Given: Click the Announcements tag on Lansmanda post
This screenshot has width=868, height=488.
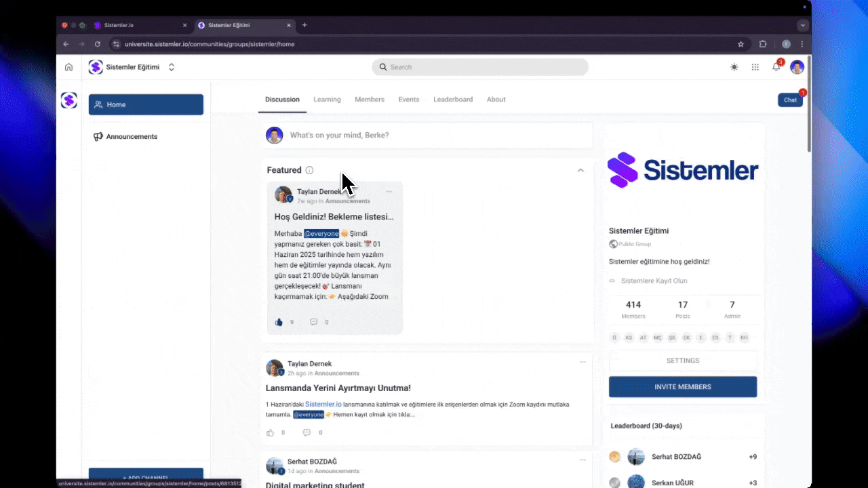Looking at the screenshot, I should (336, 373).
